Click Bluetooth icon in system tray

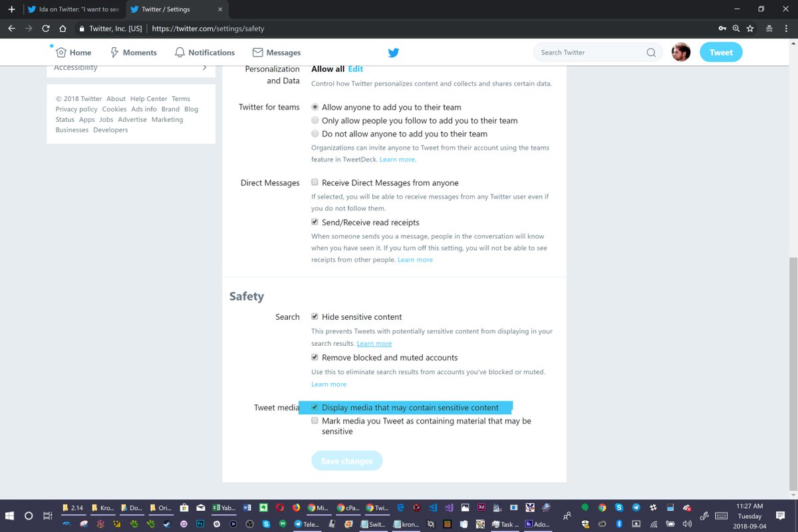coord(618,524)
